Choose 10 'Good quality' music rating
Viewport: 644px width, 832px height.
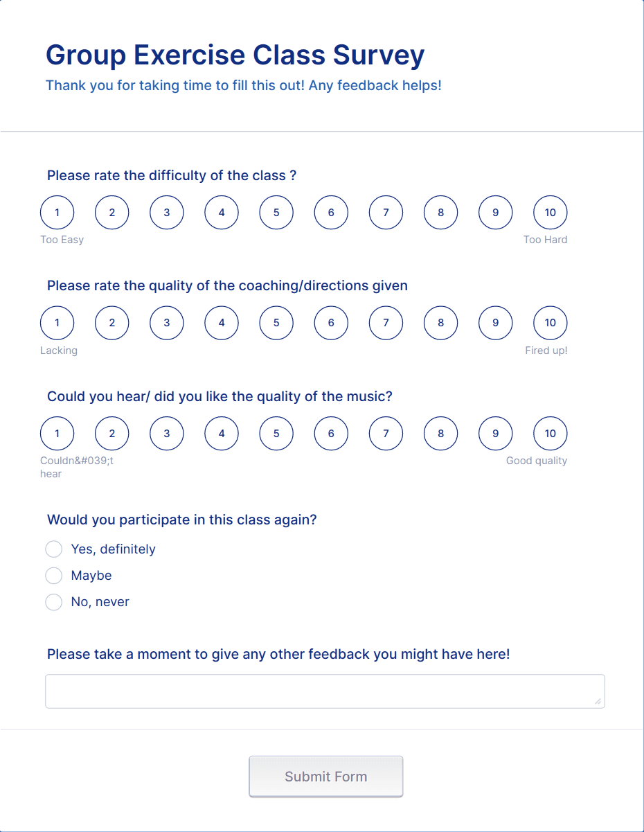[x=550, y=433]
